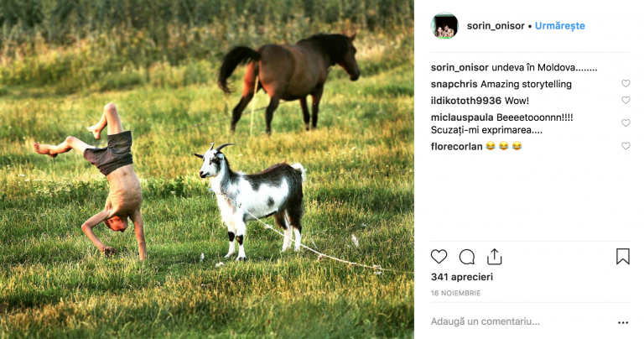Like the post with the heart icon
Viewport: 644px width, 339px height.
pyautogui.click(x=439, y=257)
